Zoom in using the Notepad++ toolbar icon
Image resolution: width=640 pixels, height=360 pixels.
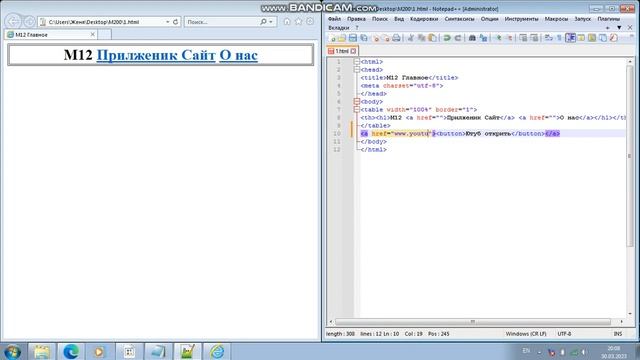pyautogui.click(x=498, y=38)
